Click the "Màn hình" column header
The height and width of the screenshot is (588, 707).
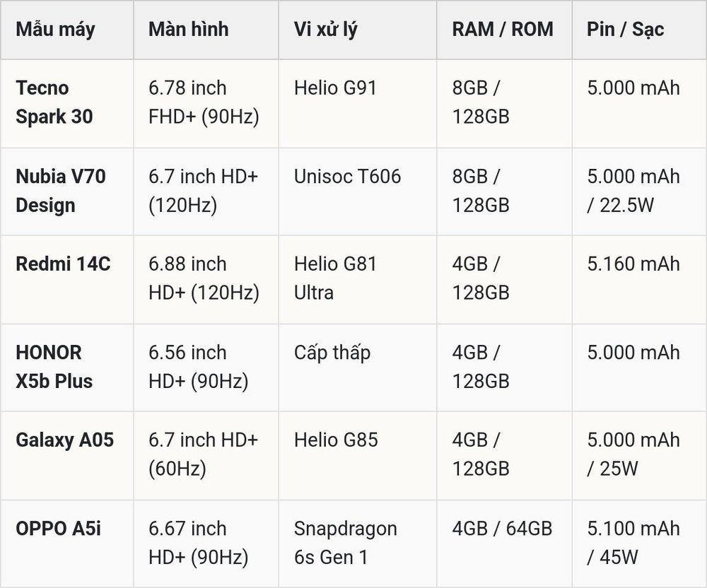[189, 29]
